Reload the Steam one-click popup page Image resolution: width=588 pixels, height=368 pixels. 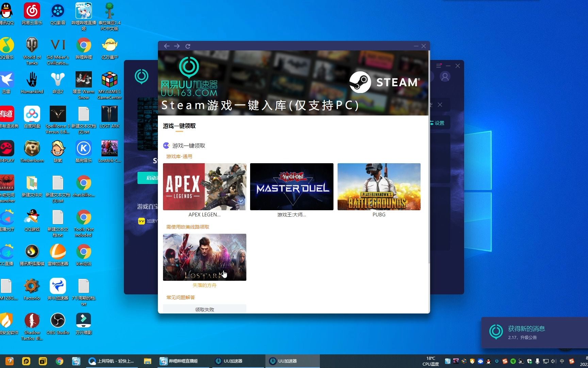[188, 46]
